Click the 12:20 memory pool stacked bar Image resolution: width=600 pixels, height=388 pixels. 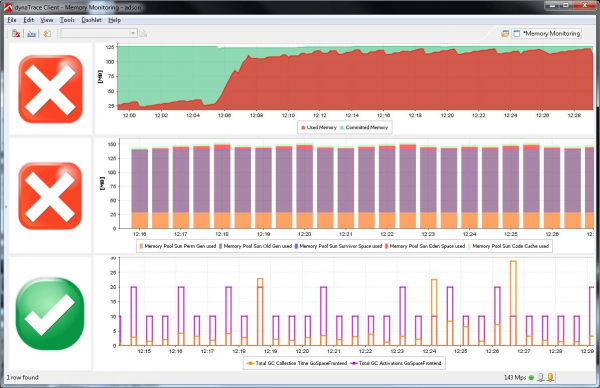pyautogui.click(x=305, y=186)
